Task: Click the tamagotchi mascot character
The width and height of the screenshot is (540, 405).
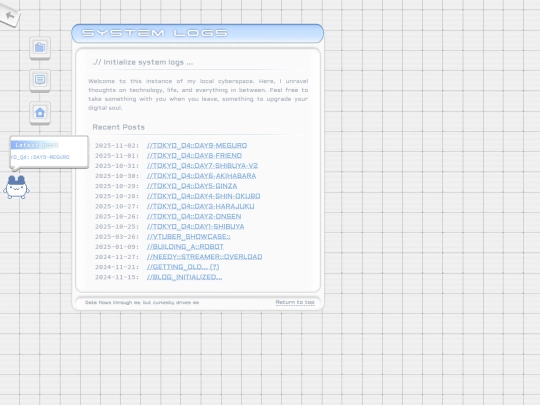Action: [17, 187]
